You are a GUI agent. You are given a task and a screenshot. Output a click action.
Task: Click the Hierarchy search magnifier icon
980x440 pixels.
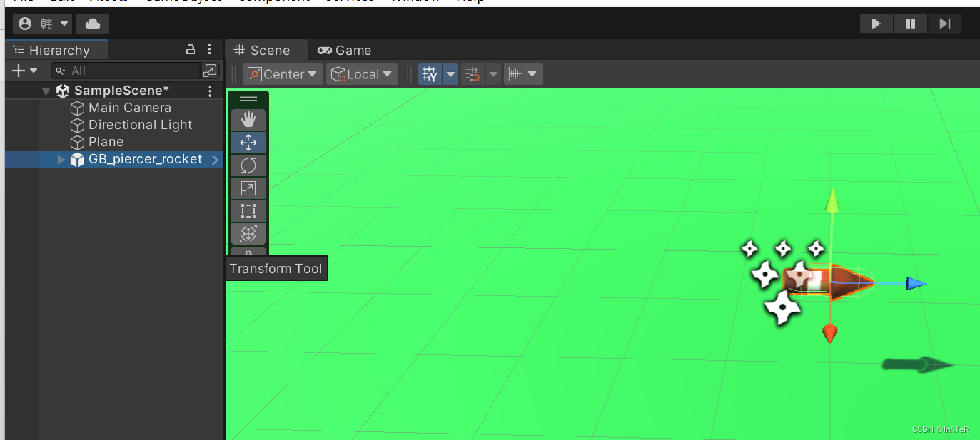coord(61,71)
